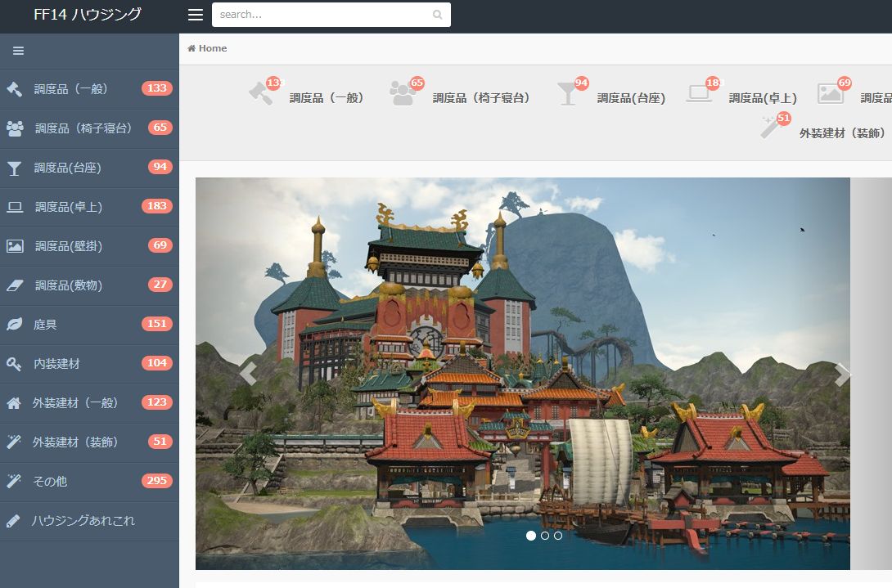Click top shortcut wand icon with 51 badge

[x=771, y=128]
